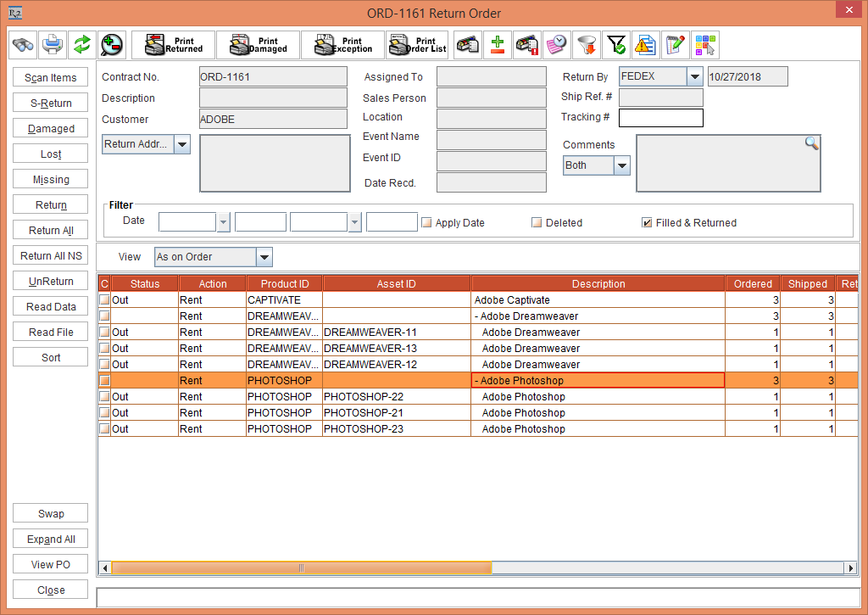Tick the Deleted filter checkbox
The image size is (868, 615).
(537, 223)
